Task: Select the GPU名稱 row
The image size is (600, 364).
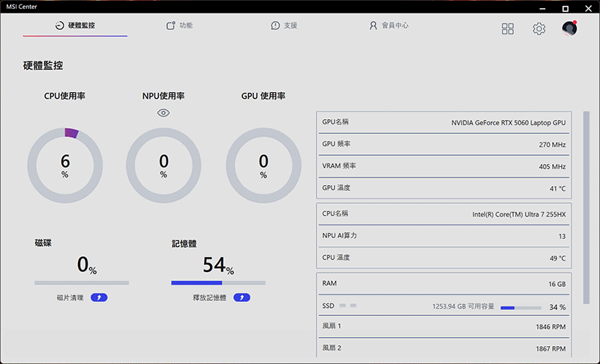Action: (x=445, y=122)
